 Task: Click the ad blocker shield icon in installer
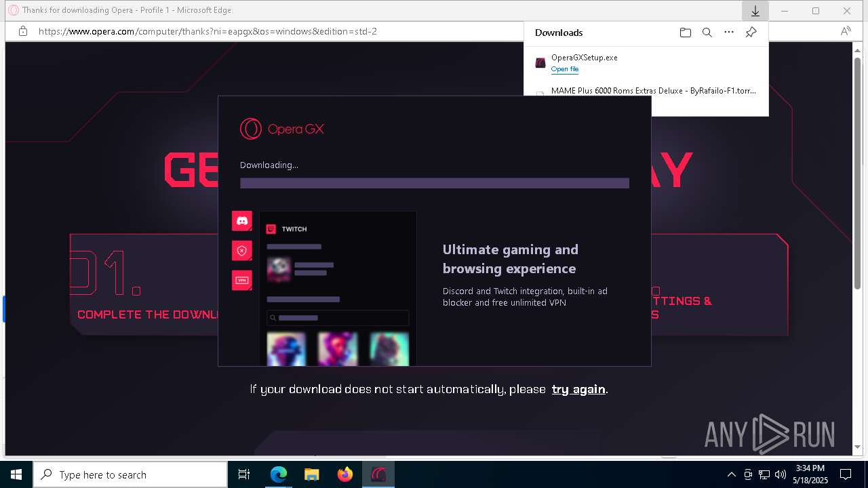(x=242, y=250)
